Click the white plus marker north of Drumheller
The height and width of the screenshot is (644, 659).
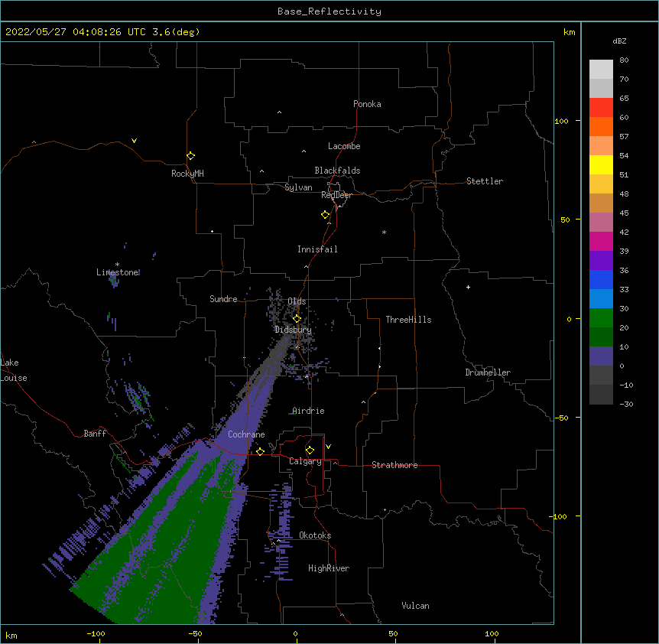(x=468, y=287)
